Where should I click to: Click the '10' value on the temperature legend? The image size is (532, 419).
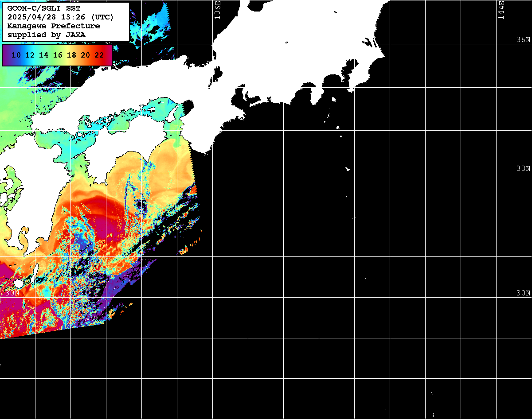[x=16, y=55]
